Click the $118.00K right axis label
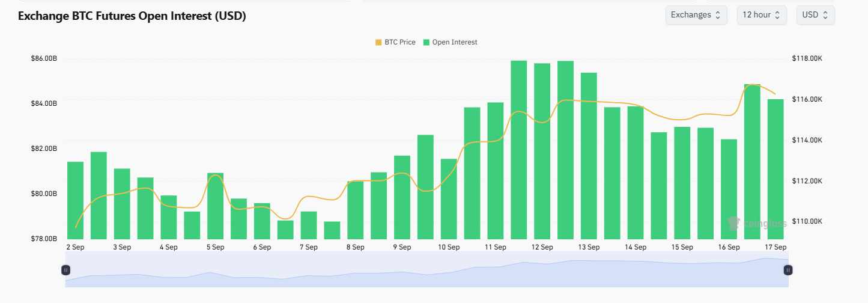The height and width of the screenshot is (303, 868). click(x=807, y=59)
